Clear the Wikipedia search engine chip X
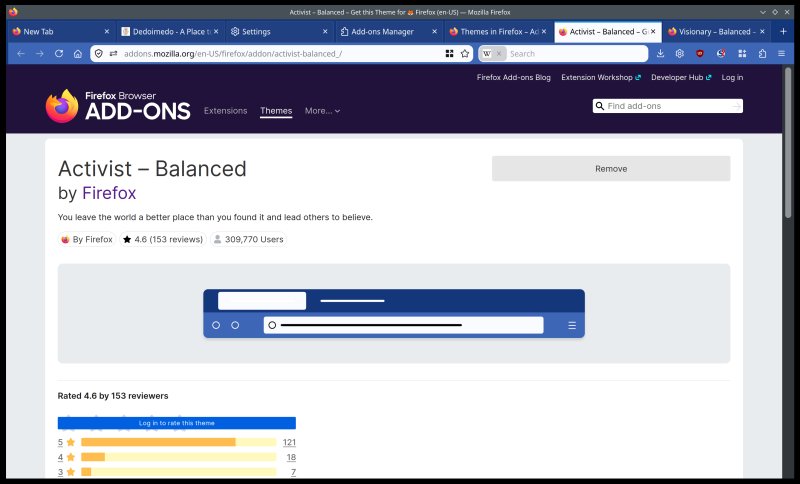800x484 pixels. coord(499,54)
